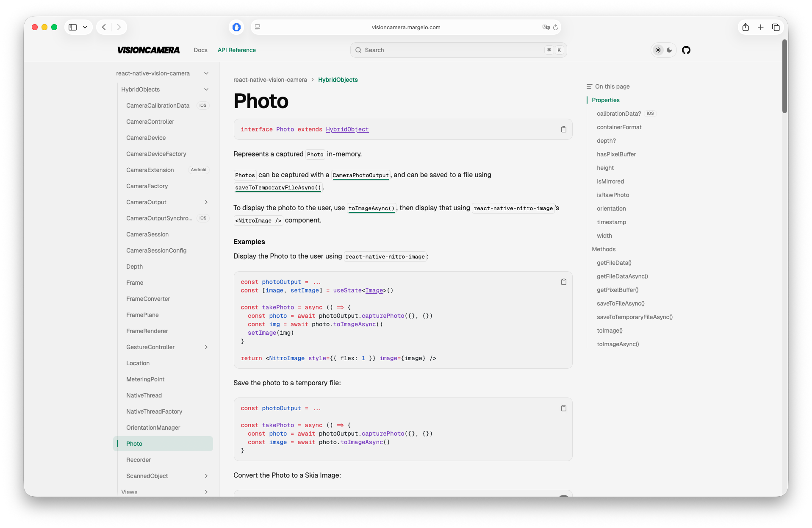Click the page vertical scrollbar
Image resolution: width=812 pixels, height=528 pixels.
(784, 76)
